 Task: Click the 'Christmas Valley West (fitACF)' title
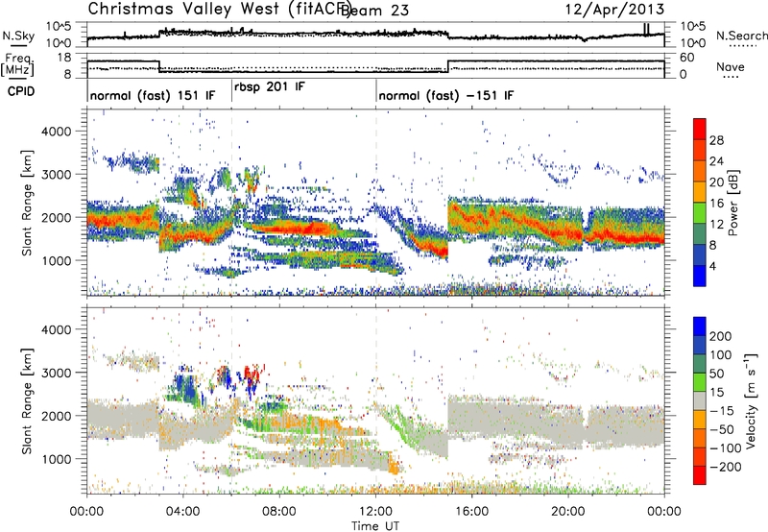(220, 9)
